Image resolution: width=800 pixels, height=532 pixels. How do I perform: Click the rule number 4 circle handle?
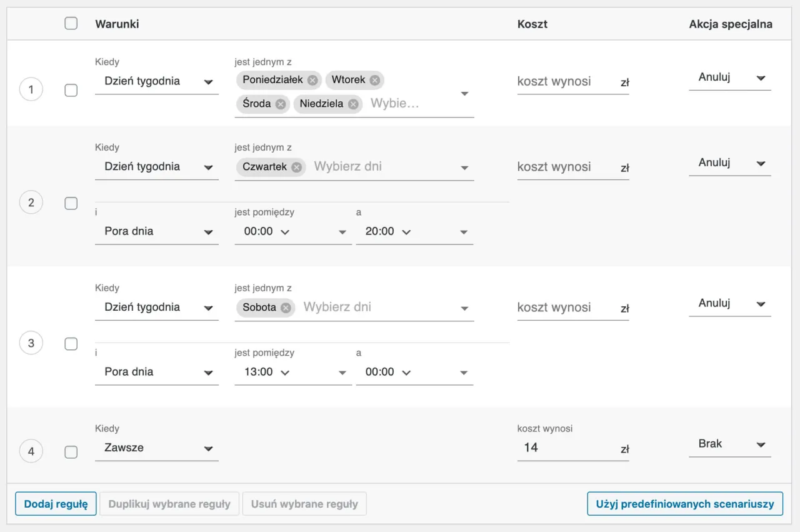31,451
